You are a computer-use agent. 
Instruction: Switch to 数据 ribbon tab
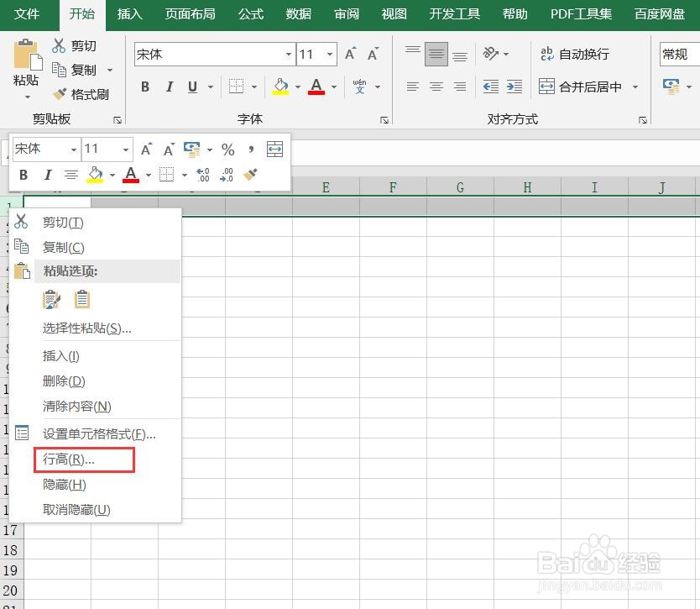tap(299, 14)
